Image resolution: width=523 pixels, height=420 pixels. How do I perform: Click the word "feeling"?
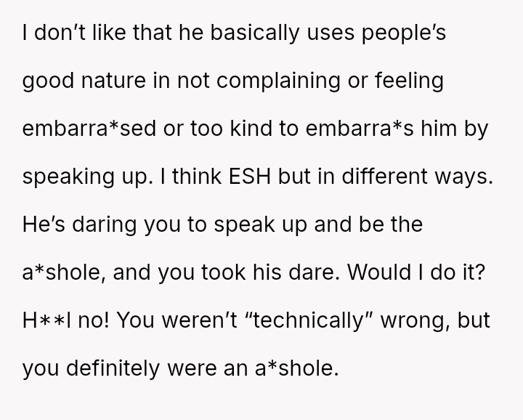(x=410, y=81)
